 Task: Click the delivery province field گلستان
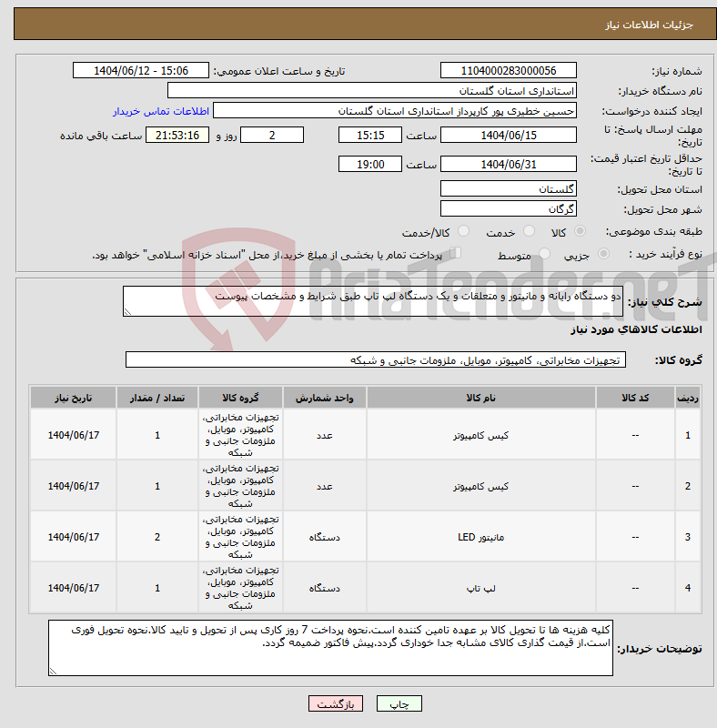click(x=508, y=189)
